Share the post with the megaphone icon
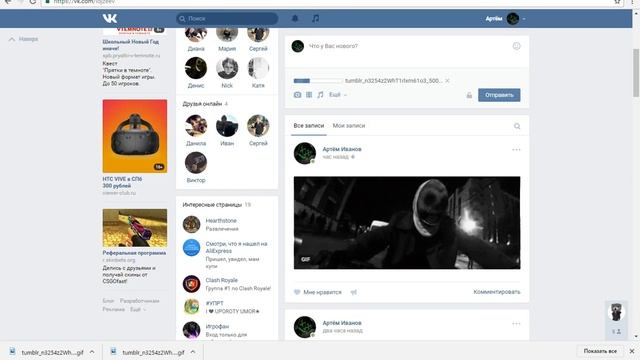 click(353, 292)
